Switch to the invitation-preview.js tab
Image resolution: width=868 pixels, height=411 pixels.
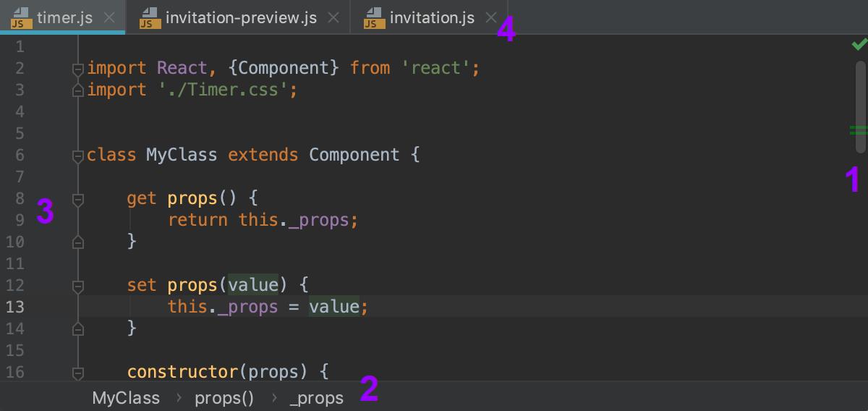point(241,18)
